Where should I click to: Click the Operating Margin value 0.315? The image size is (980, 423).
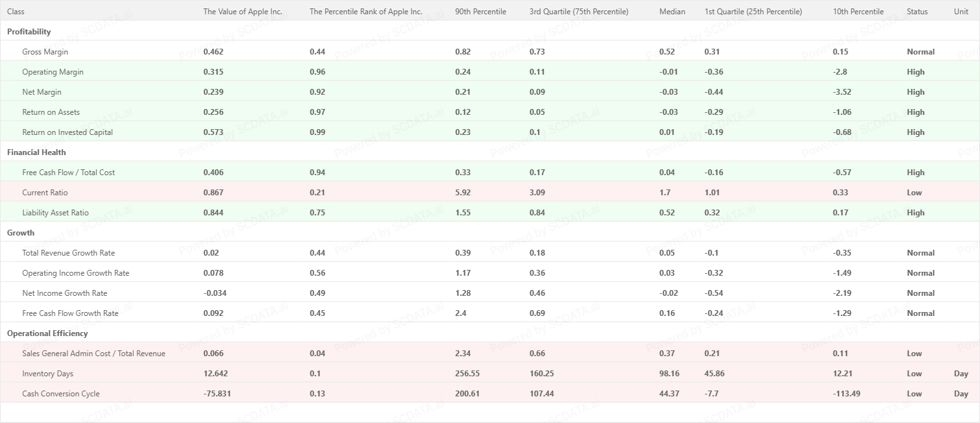[x=213, y=72]
